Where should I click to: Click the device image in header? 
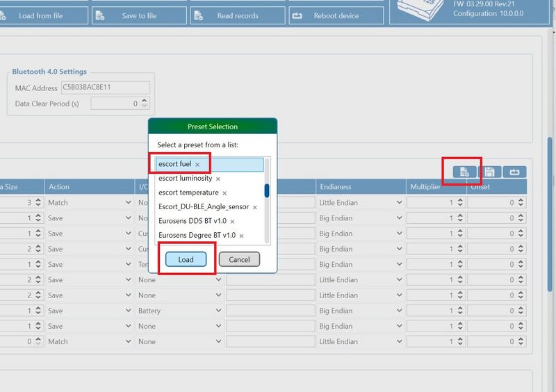click(420, 10)
